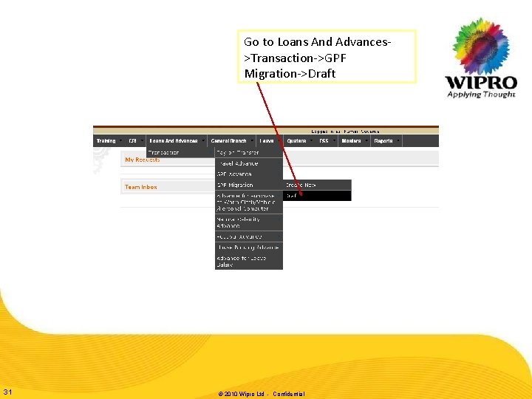Click the slide number 31
The image size is (532, 399).
pos(7,392)
